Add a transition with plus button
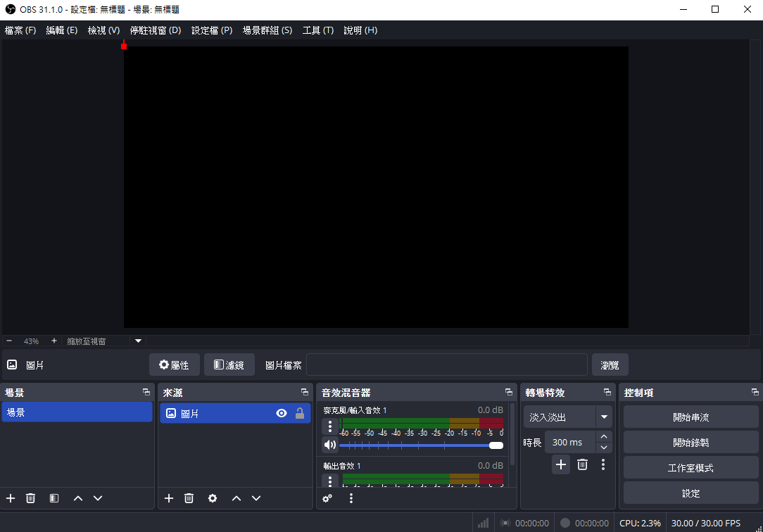The width and height of the screenshot is (763, 532). [561, 464]
